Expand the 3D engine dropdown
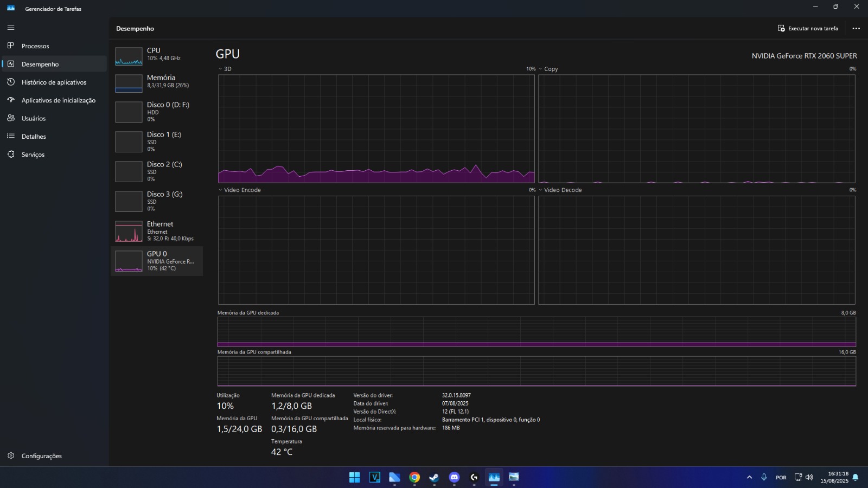 pos(221,69)
